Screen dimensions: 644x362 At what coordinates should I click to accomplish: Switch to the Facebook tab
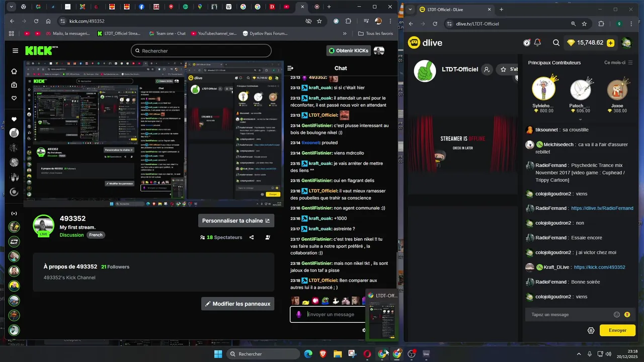[141, 7]
